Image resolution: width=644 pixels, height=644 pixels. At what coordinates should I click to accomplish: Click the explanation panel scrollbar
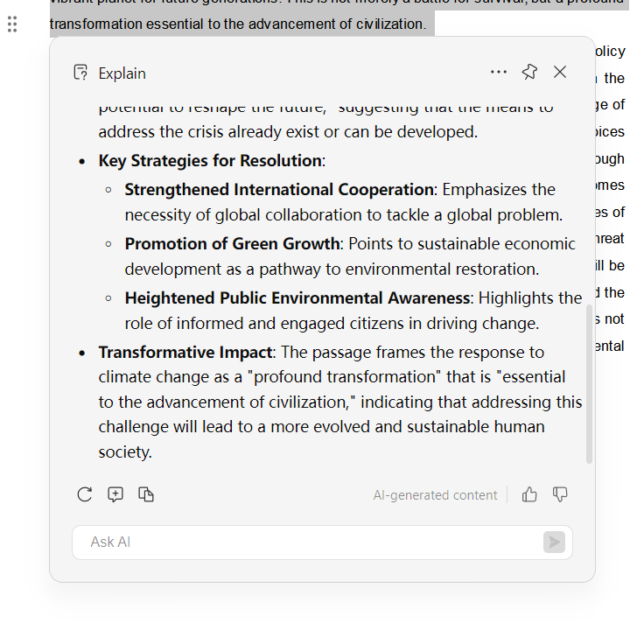589,384
